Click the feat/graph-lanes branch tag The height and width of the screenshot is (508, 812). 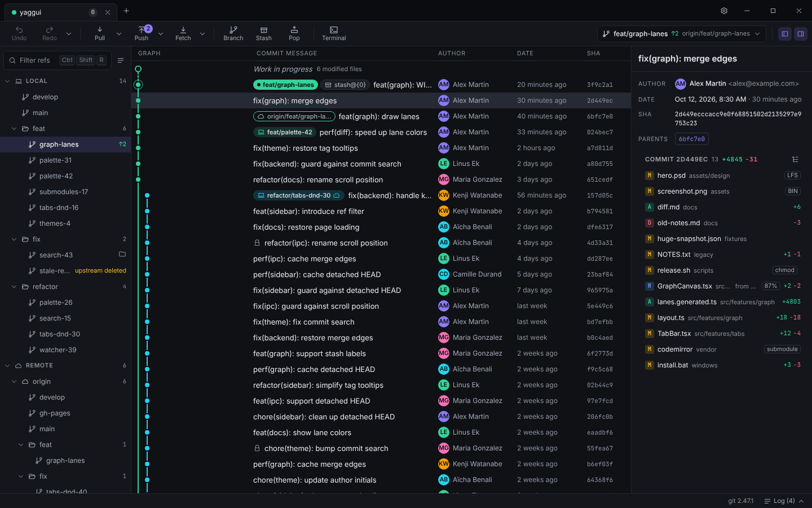click(285, 85)
